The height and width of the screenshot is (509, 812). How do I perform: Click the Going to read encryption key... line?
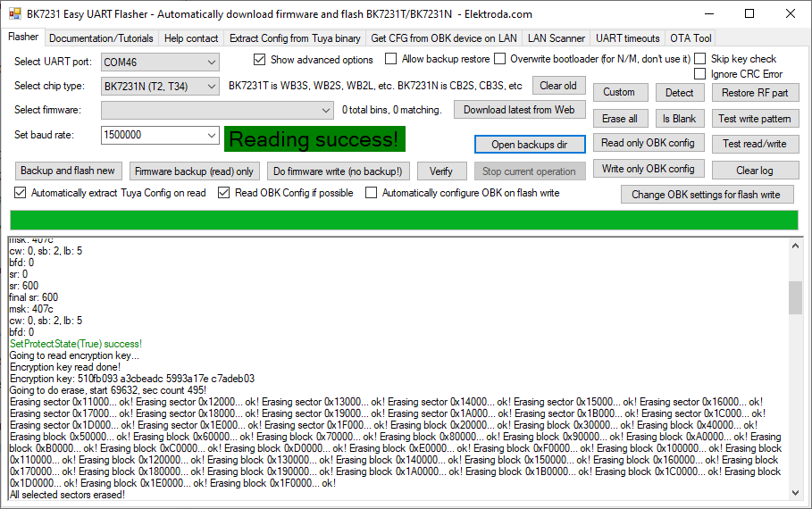point(74,355)
